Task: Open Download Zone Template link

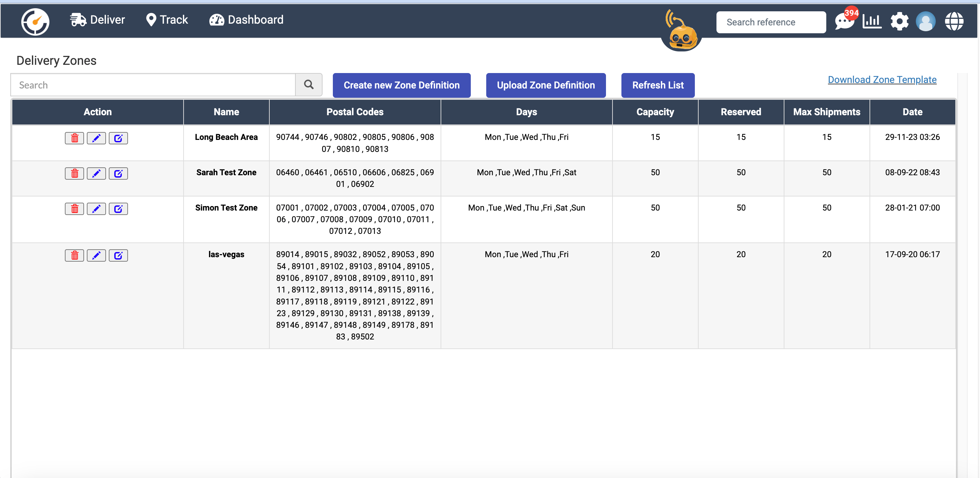Action: point(882,80)
